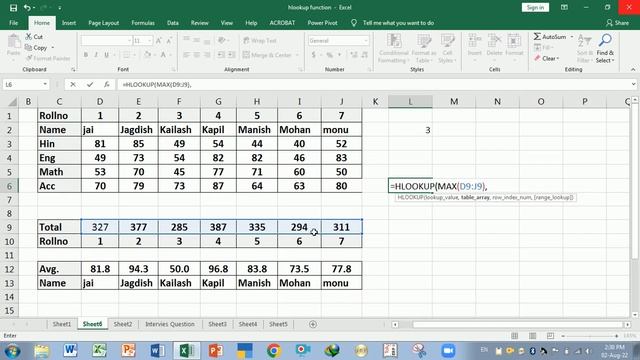Screen dimensions: 640x360
Task: Open Clipboard dialog launcher
Action: pyautogui.click(x=73, y=70)
